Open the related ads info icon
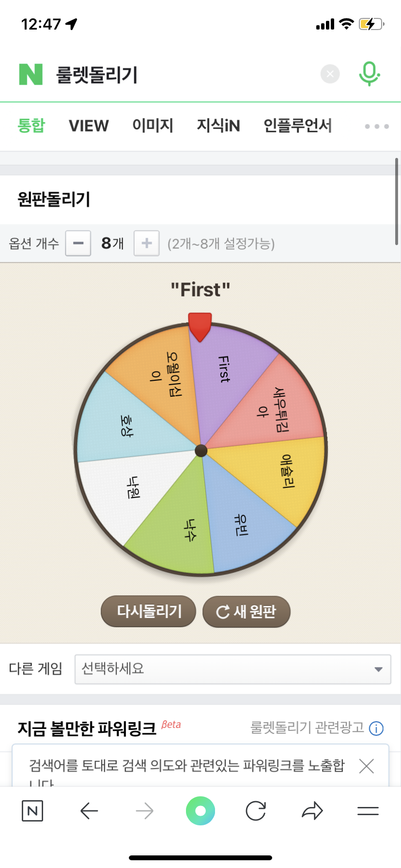401x868 pixels. pyautogui.click(x=376, y=728)
